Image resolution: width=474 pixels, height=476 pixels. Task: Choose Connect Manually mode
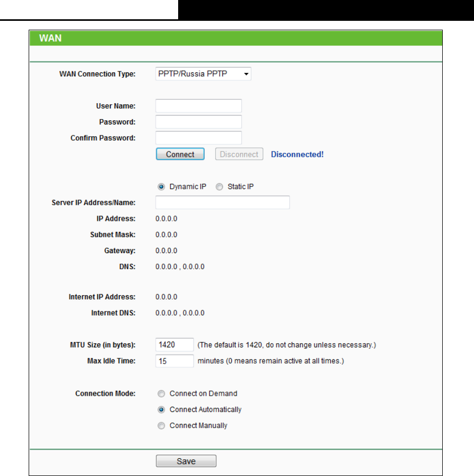(x=161, y=425)
